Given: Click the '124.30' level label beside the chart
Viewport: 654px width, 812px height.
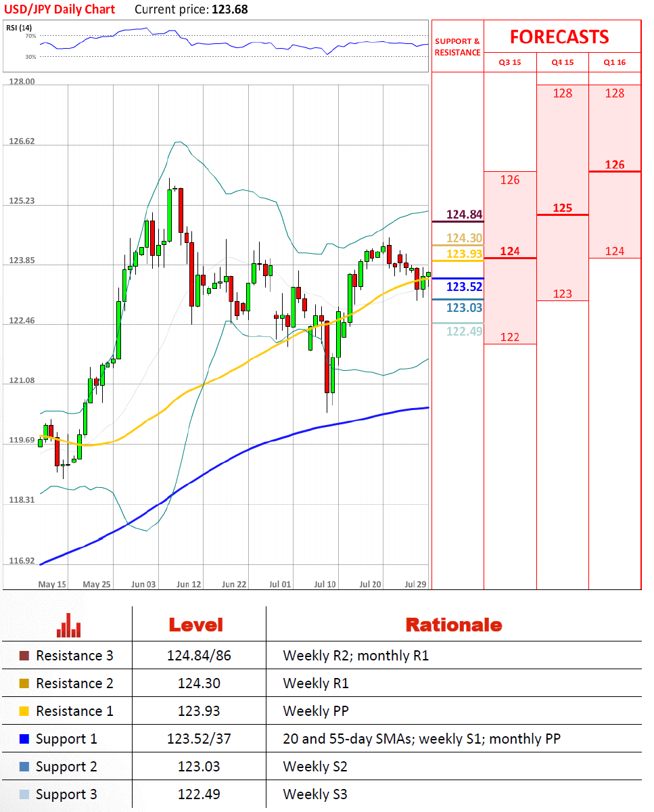Looking at the screenshot, I should tap(465, 238).
